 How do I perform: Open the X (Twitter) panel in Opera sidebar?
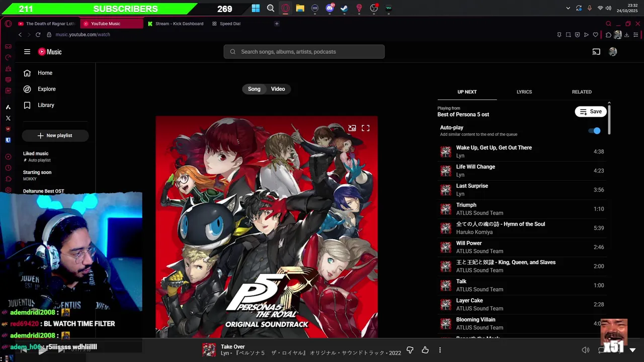click(8, 118)
